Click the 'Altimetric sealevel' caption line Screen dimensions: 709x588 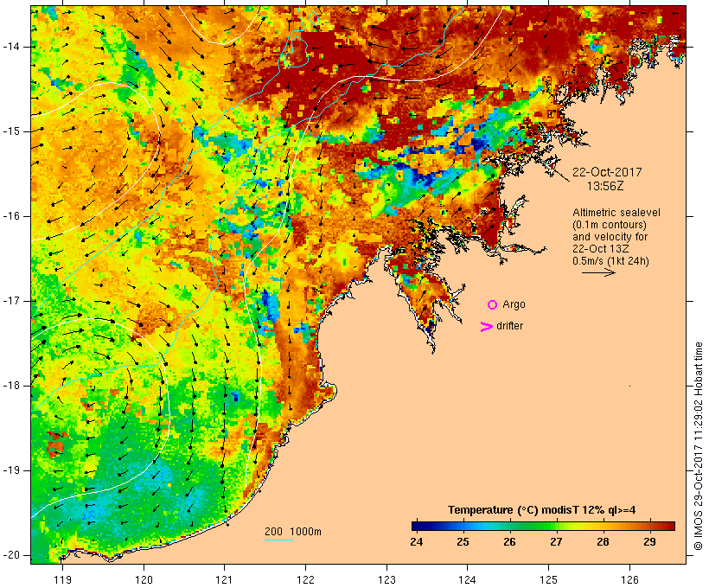click(616, 213)
